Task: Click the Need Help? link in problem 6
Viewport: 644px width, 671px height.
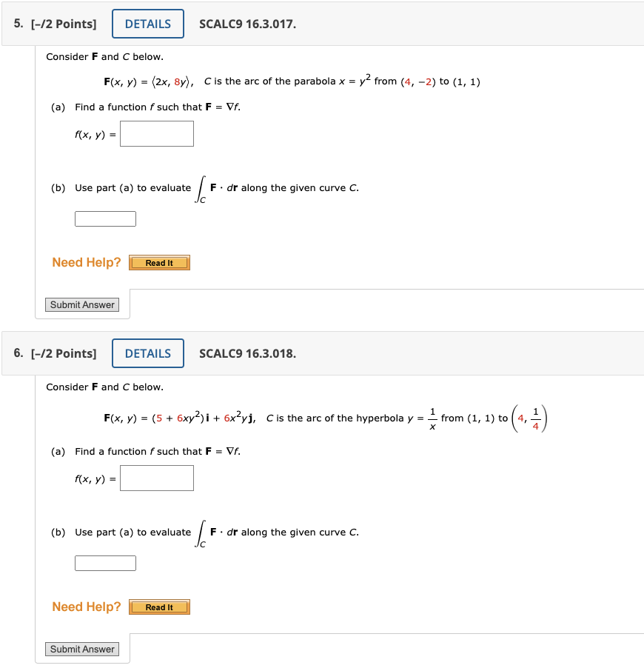Action: pos(85,607)
